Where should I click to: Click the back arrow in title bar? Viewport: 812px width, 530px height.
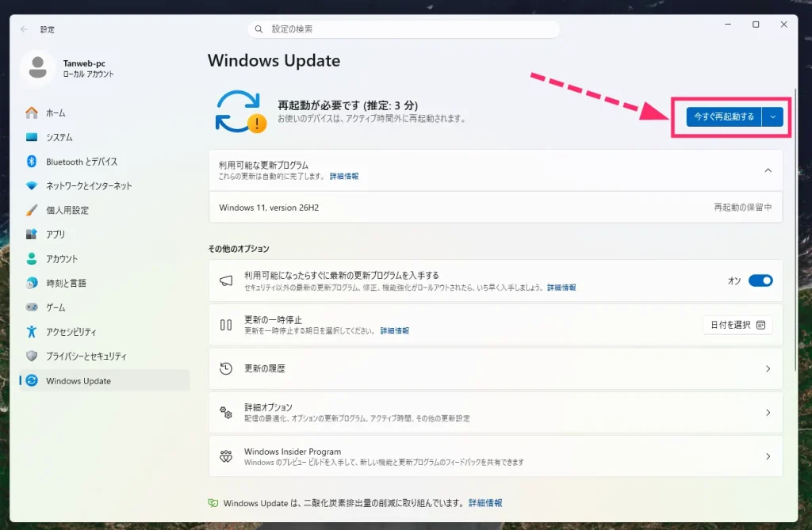pos(24,29)
